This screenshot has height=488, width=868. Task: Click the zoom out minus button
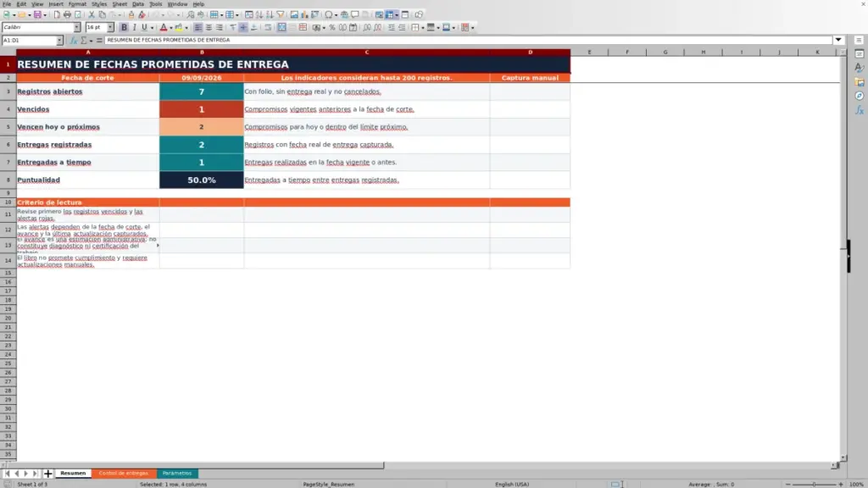788,484
